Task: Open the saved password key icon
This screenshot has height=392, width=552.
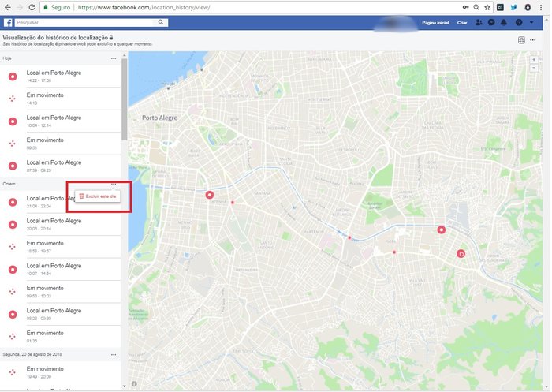Action: [465, 7]
